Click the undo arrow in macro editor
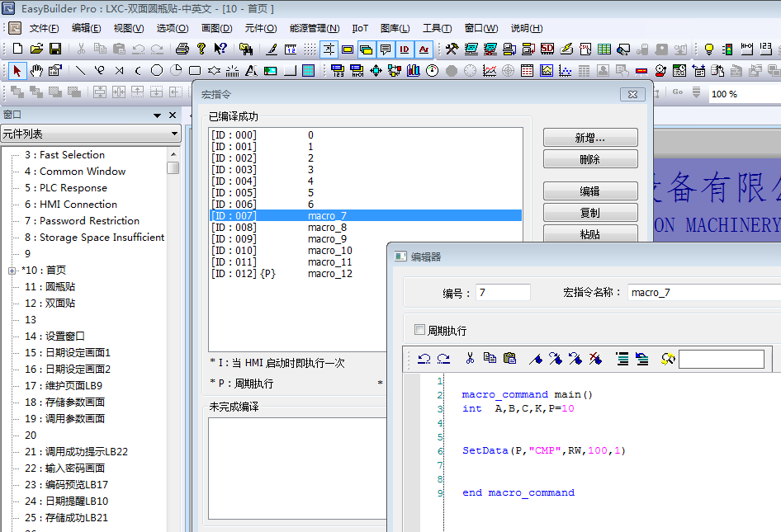 (x=424, y=359)
